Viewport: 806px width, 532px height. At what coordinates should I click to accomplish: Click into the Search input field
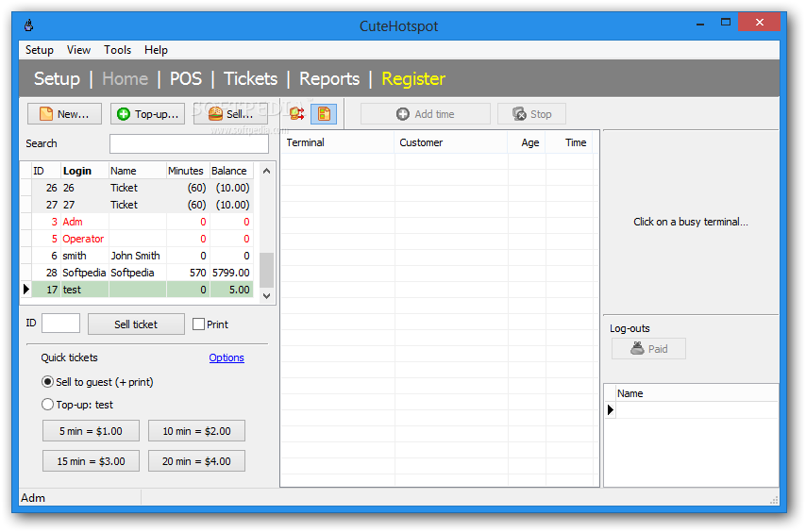coord(189,143)
